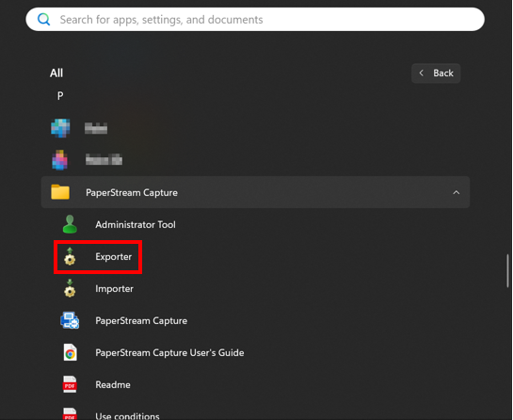Click the Use conditions PDF icon
Viewport: 513px width, 420px height.
click(x=70, y=413)
